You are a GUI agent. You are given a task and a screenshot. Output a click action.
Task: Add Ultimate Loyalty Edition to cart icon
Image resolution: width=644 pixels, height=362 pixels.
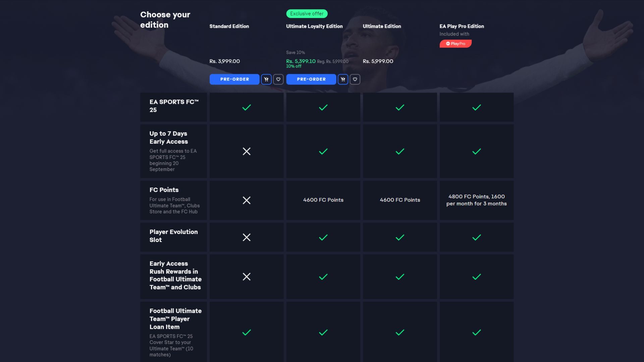(x=343, y=79)
